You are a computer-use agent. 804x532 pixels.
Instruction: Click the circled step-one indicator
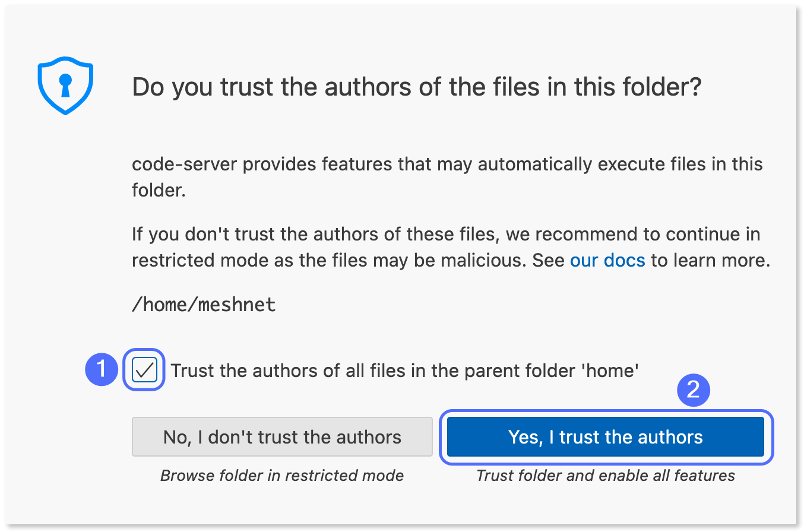[x=101, y=369]
